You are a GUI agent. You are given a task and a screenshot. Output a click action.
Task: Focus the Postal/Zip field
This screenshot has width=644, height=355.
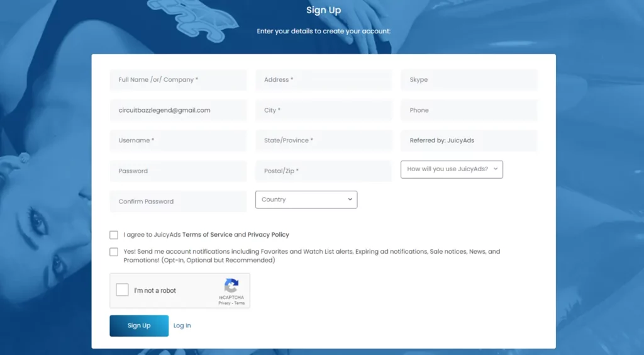click(324, 171)
